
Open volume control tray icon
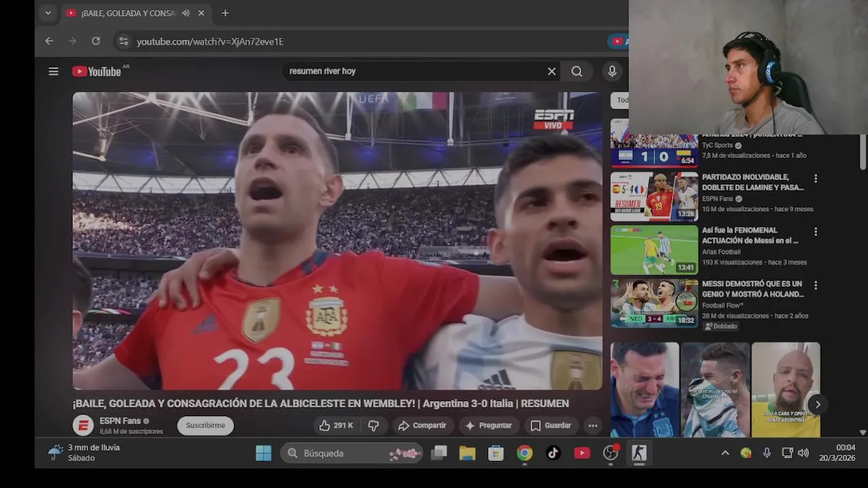(804, 453)
